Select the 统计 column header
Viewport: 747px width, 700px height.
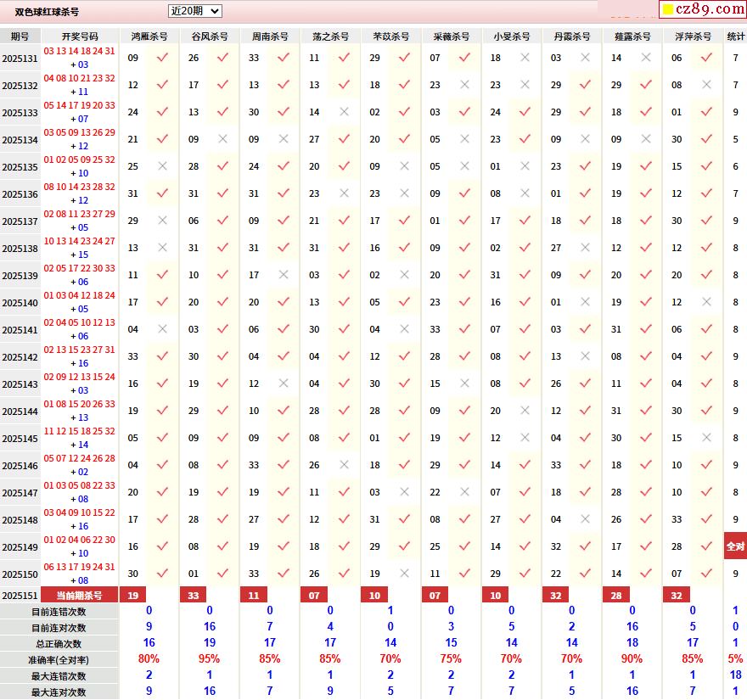tap(736, 36)
